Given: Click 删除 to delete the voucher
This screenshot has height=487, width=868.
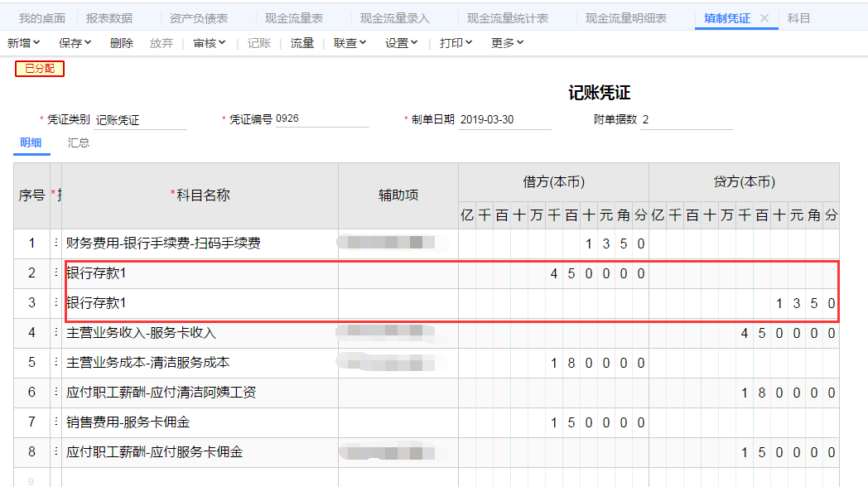Looking at the screenshot, I should [x=120, y=42].
